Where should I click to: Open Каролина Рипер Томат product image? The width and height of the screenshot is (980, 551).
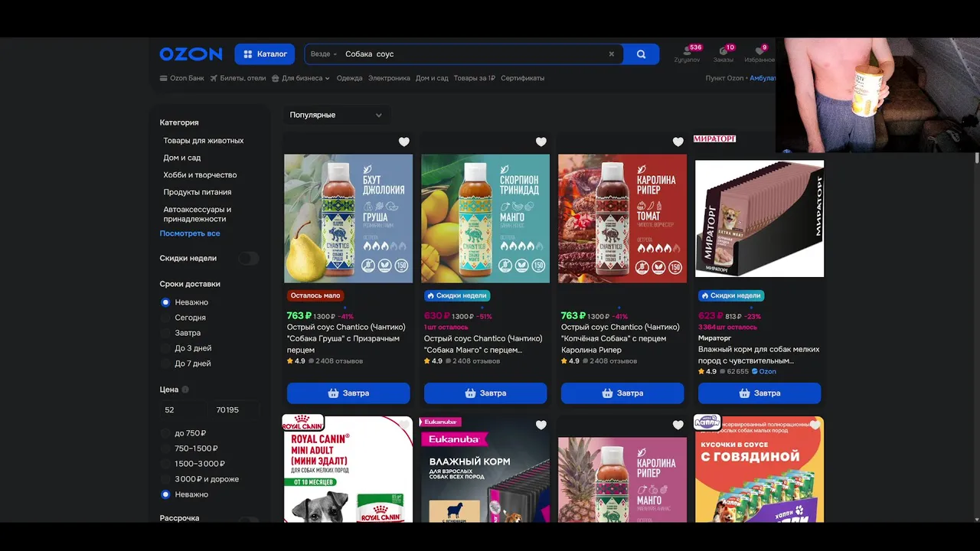[x=622, y=219]
